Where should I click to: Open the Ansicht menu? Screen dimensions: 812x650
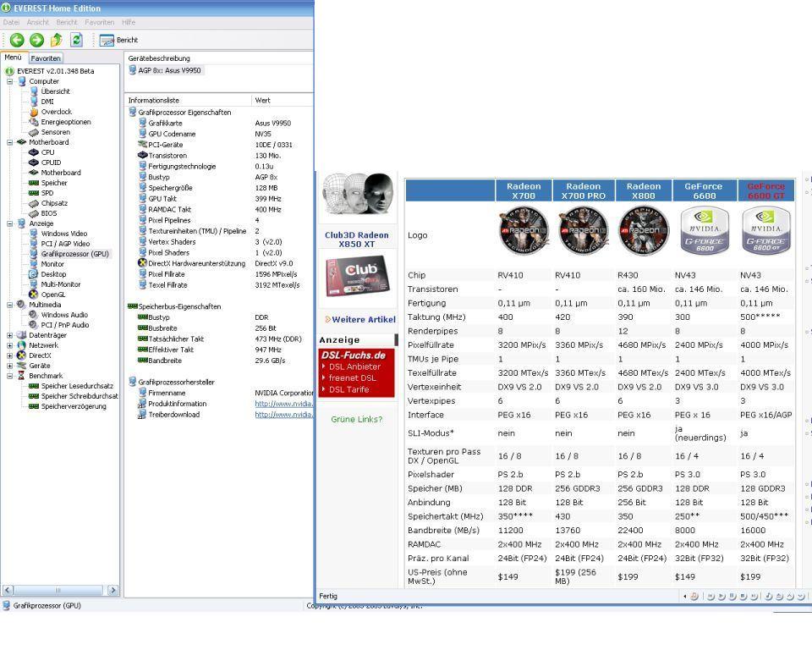(37, 22)
